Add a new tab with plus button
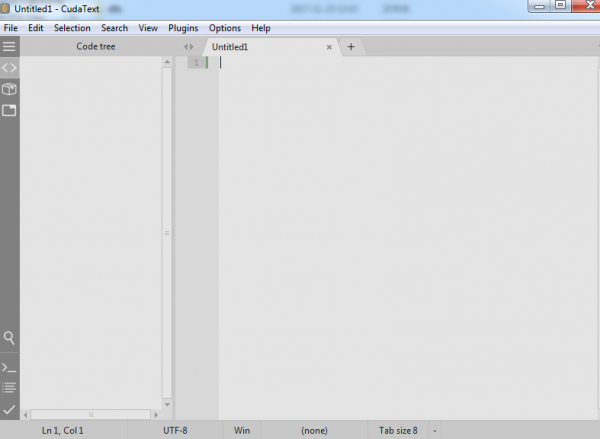The image size is (600, 439). coord(351,47)
